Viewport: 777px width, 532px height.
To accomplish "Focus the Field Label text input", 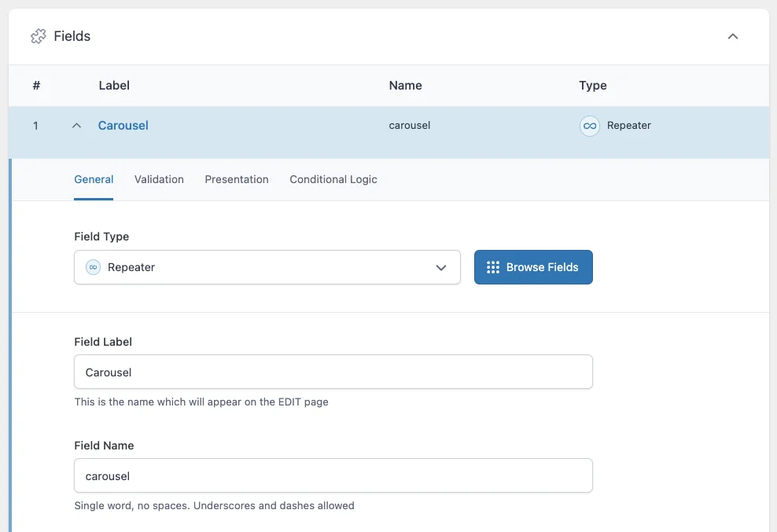I will (x=333, y=372).
